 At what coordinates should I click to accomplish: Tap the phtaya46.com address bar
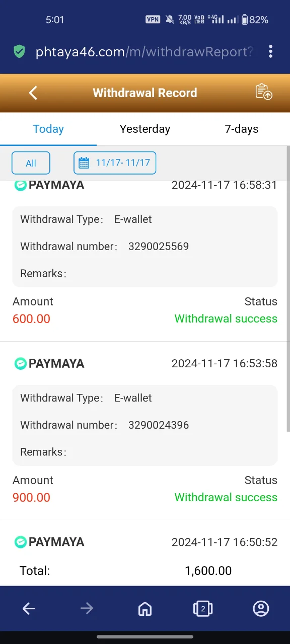point(144,51)
